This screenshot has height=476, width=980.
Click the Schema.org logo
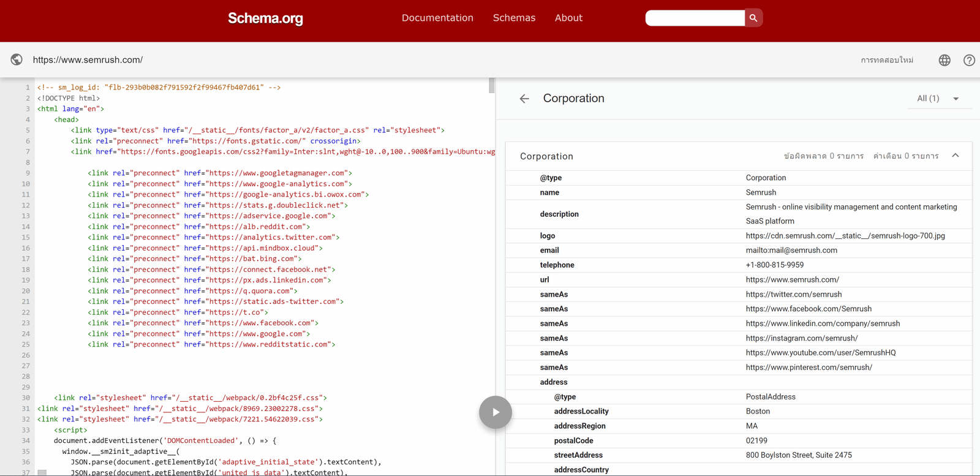click(x=265, y=18)
